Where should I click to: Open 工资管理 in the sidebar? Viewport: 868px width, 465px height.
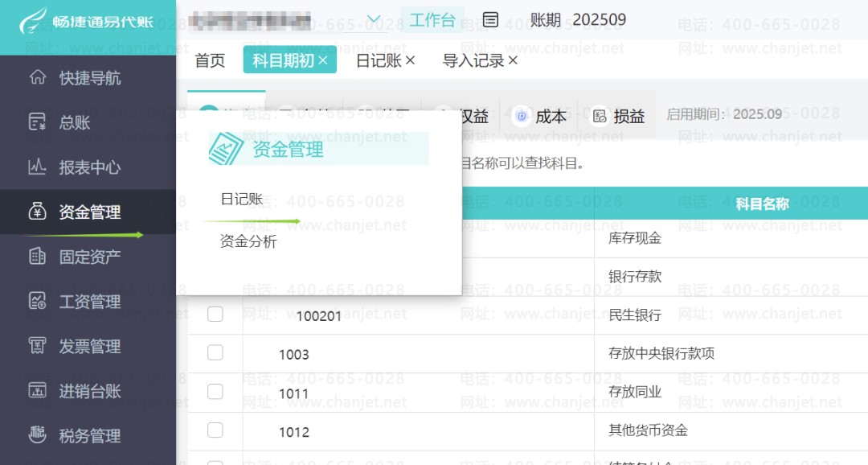tap(90, 302)
